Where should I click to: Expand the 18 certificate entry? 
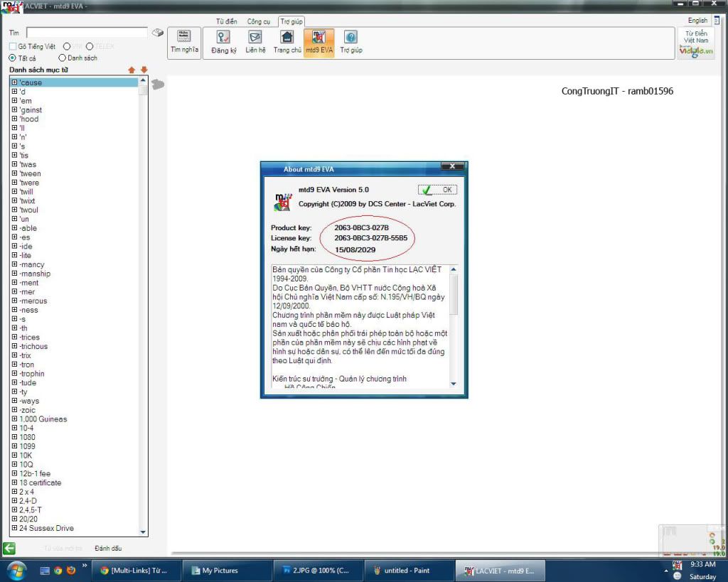pyautogui.click(x=14, y=483)
